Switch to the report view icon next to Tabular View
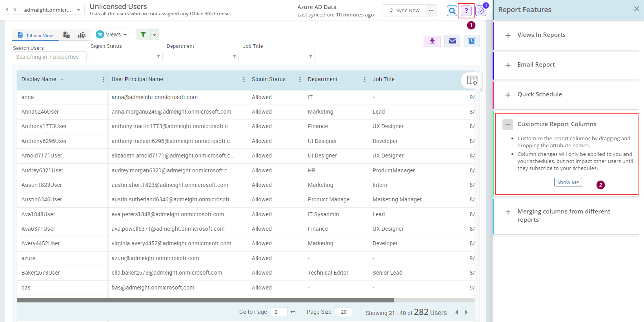Image resolution: width=644 pixels, height=322 pixels. (66, 35)
